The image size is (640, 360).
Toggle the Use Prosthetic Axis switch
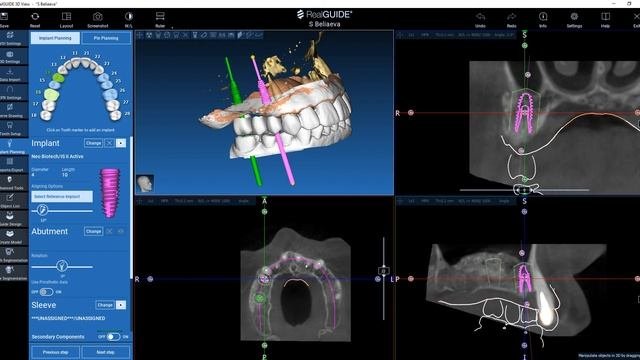[x=46, y=292]
